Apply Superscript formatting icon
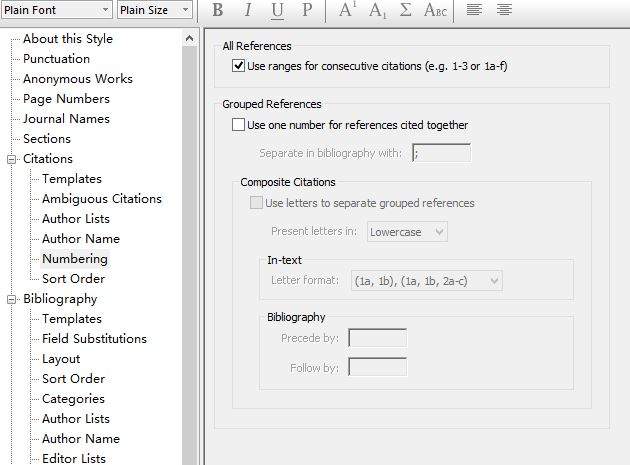 click(x=347, y=11)
